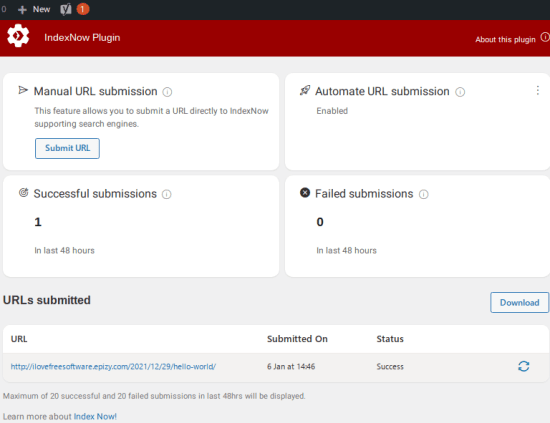Click the URL column header

tap(19, 339)
